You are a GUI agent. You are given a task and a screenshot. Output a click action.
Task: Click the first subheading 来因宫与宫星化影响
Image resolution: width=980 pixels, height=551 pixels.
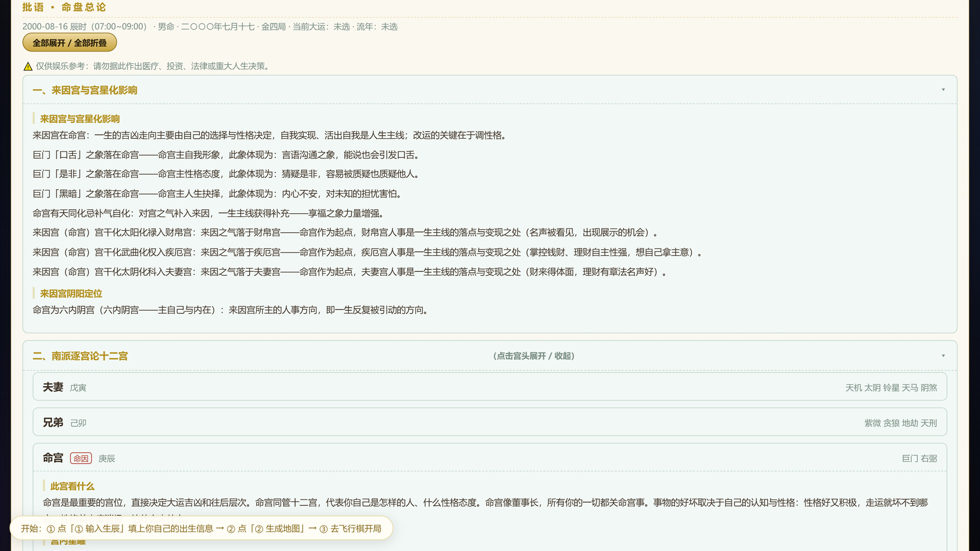tap(80, 119)
